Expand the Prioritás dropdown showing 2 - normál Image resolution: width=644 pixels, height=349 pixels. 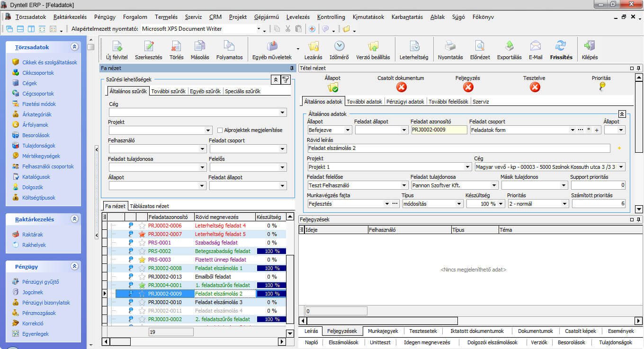[564, 204]
